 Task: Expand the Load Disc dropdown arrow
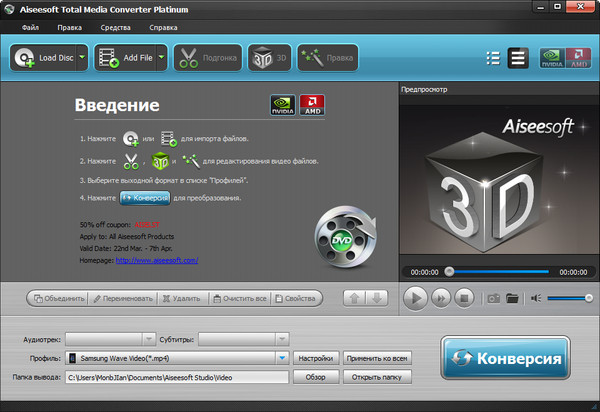tap(81, 58)
